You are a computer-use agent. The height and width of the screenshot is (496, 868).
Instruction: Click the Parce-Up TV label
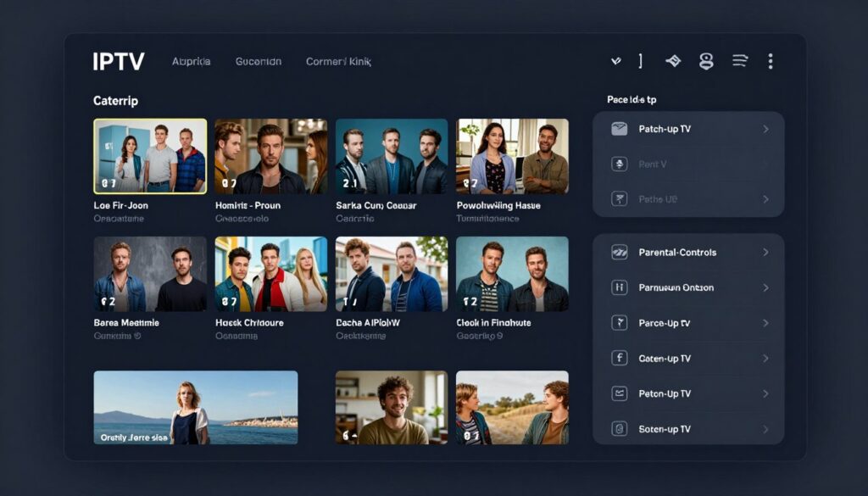pos(665,323)
